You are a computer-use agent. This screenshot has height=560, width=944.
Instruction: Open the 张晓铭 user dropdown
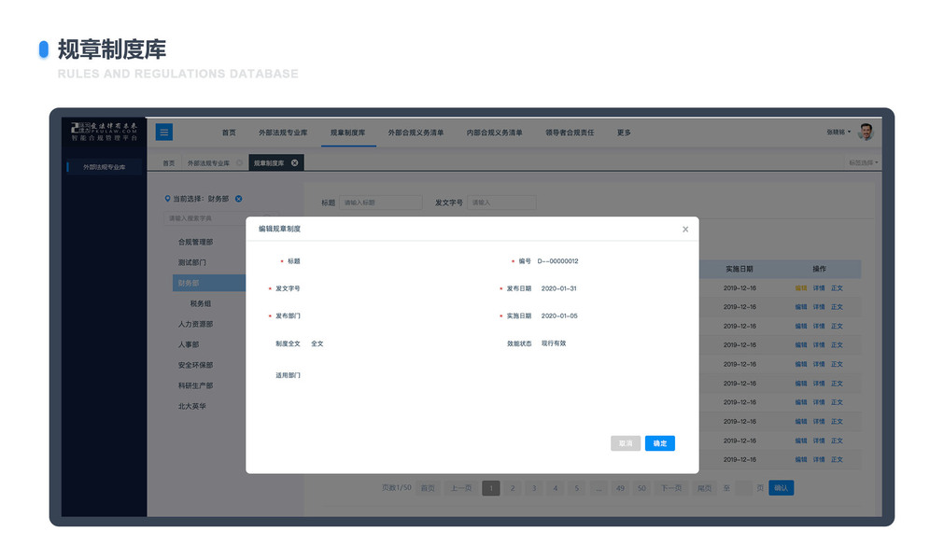click(838, 132)
